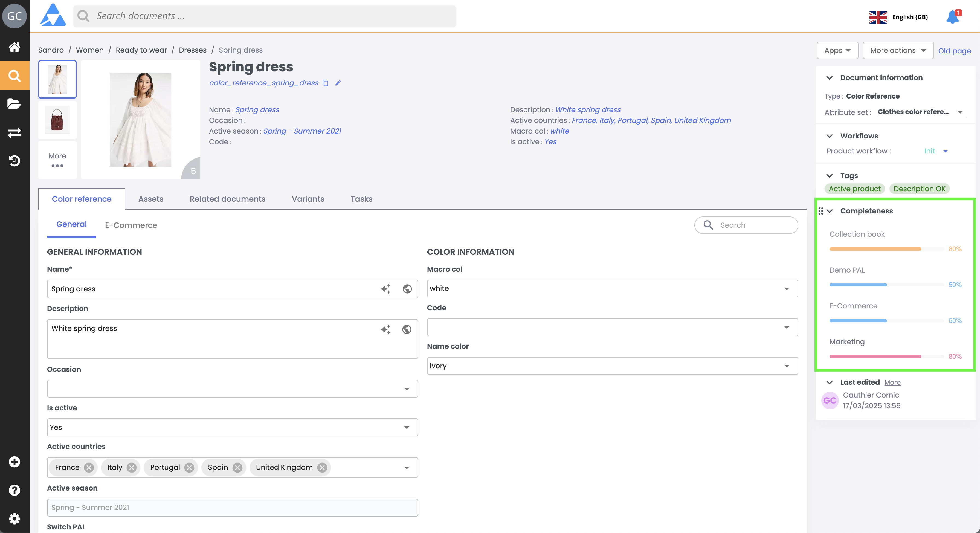
Task: Open the E-Commerce sub-tab
Action: click(131, 225)
